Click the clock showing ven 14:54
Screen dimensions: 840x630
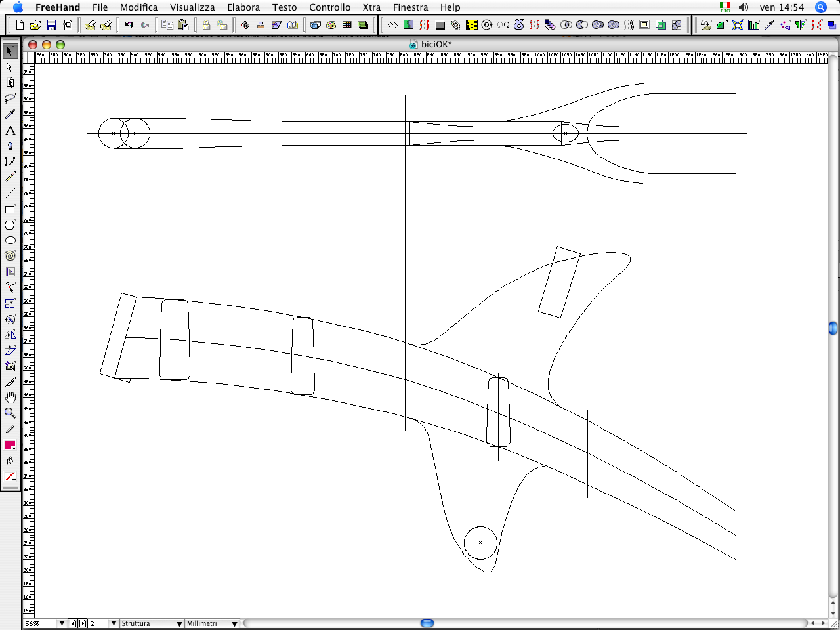(x=782, y=7)
